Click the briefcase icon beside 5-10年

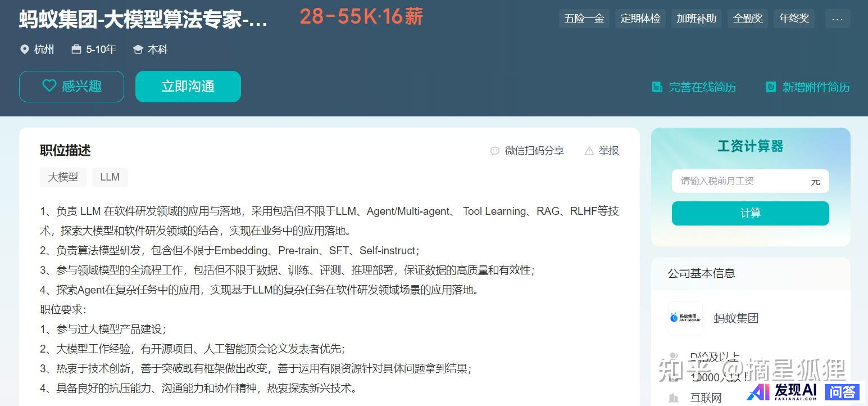click(x=76, y=49)
